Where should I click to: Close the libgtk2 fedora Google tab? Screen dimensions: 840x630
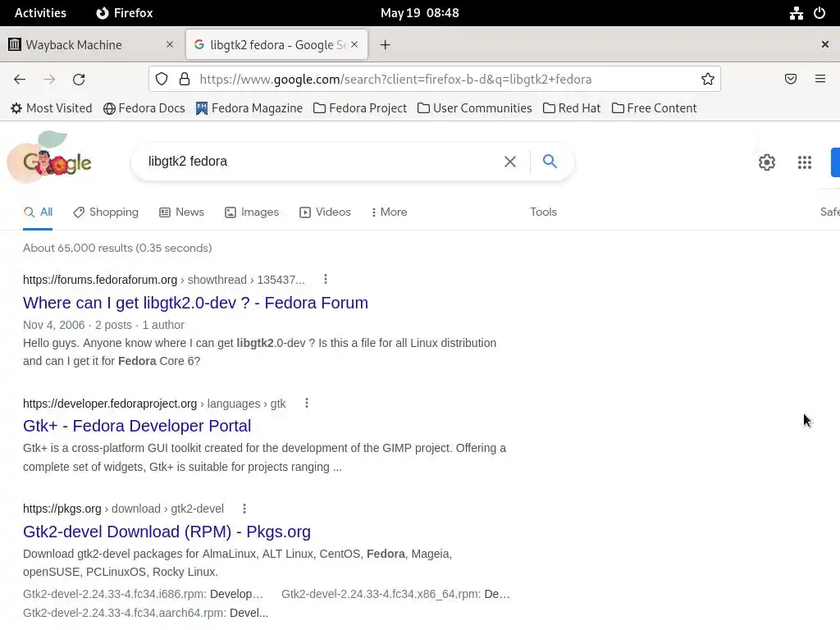coord(354,44)
